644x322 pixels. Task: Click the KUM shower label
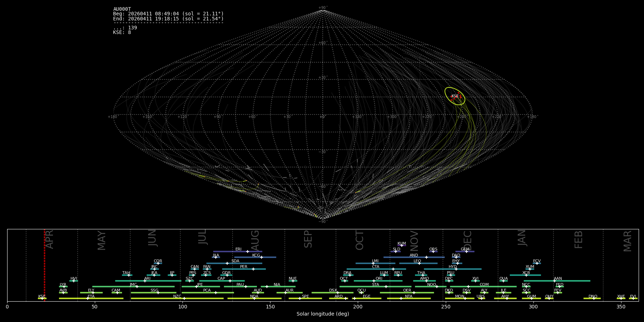tap(401, 244)
